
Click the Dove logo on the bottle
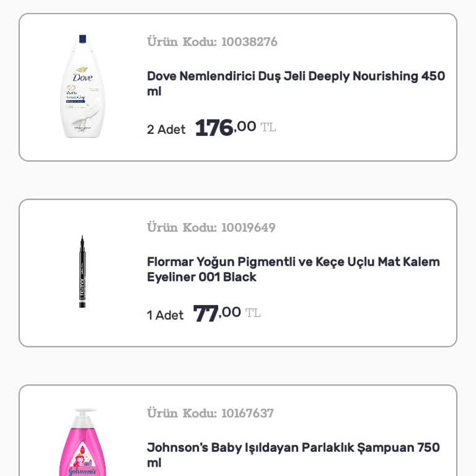point(82,76)
